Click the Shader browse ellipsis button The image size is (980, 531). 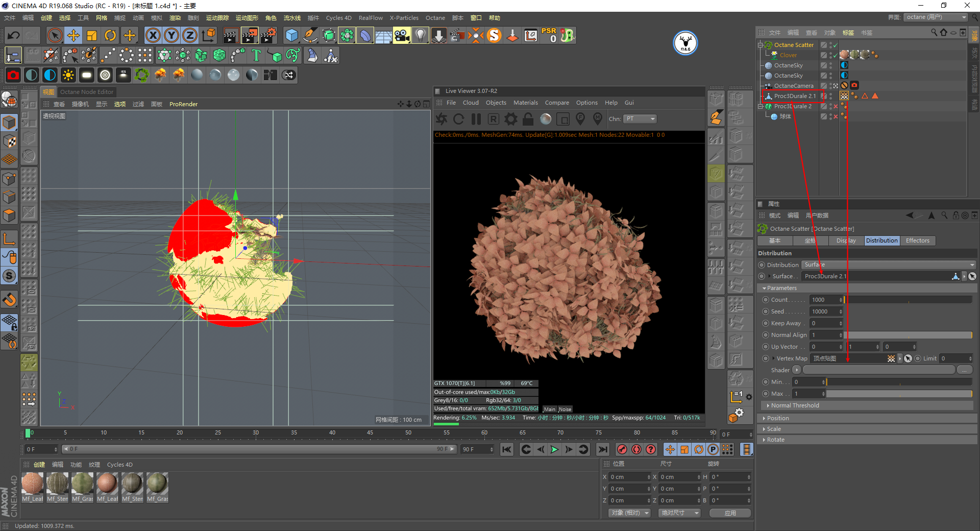coord(964,370)
